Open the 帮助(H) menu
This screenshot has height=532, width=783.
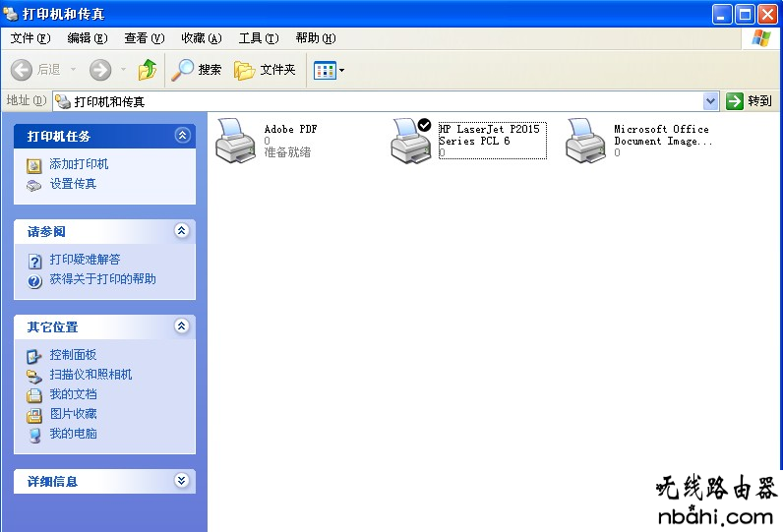tap(316, 38)
